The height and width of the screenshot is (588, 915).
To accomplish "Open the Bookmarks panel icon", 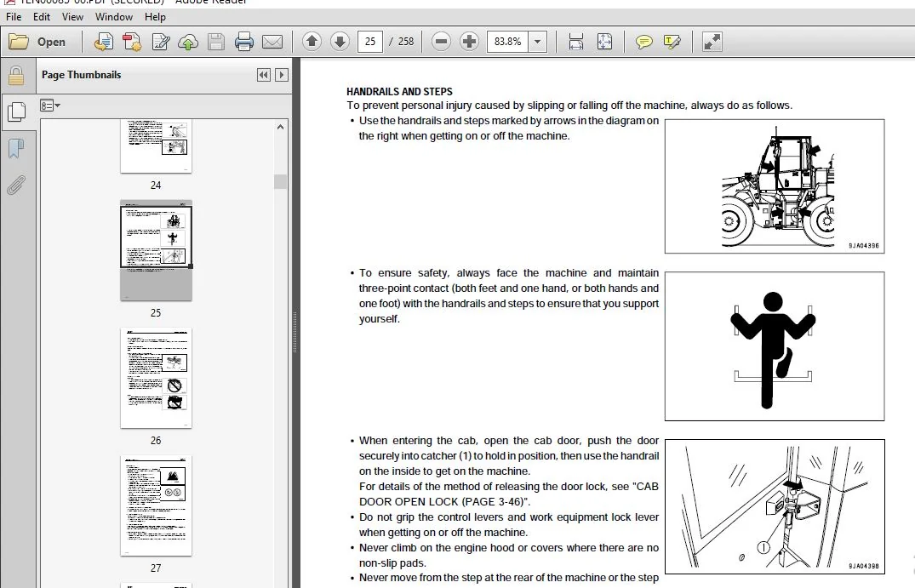I will (16, 148).
